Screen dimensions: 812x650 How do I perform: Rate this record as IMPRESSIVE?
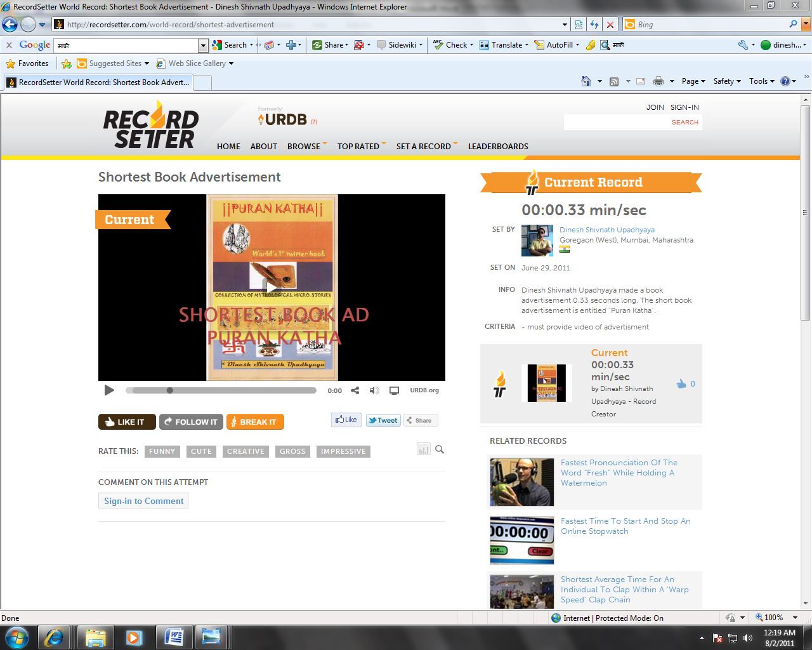343,451
